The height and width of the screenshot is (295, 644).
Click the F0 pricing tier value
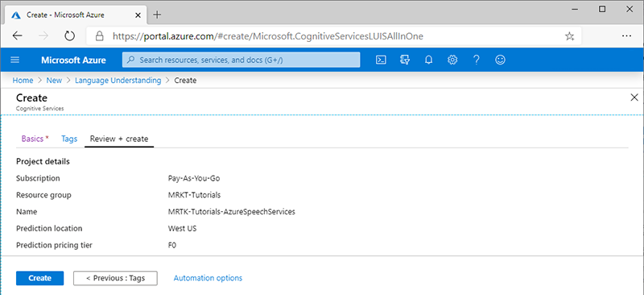point(172,245)
